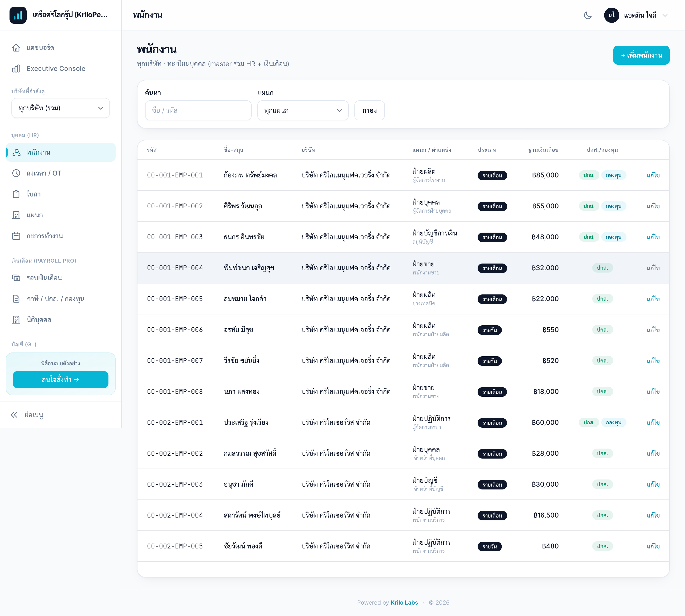Open Krilo Labs footer link

[x=404, y=602]
